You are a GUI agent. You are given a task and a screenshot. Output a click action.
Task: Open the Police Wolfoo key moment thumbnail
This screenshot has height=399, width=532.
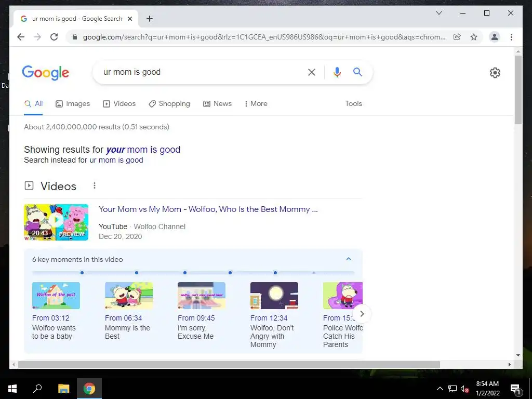[x=343, y=296]
